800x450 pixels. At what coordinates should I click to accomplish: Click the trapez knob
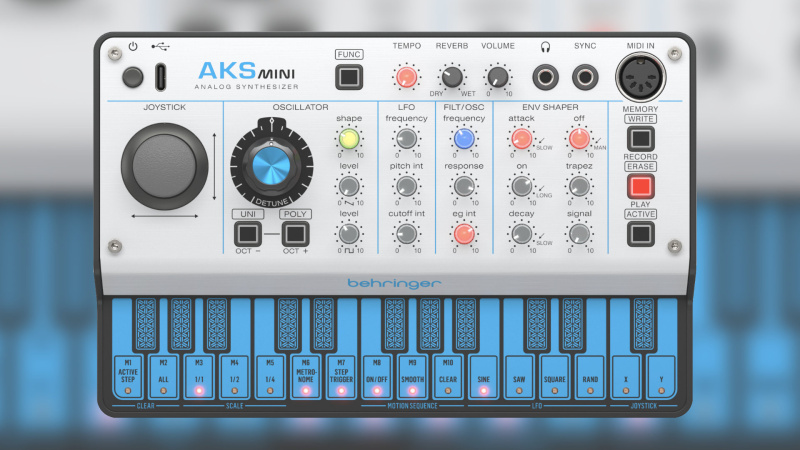click(x=579, y=186)
